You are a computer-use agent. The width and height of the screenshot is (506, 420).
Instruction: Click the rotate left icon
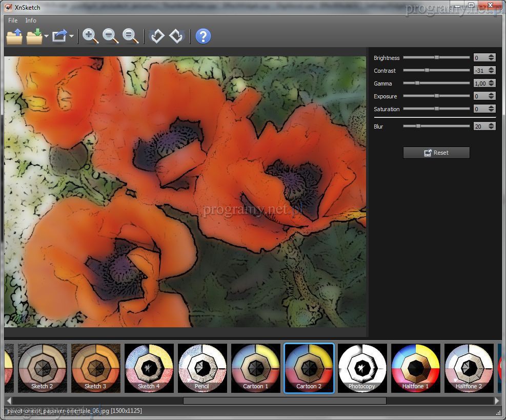157,36
